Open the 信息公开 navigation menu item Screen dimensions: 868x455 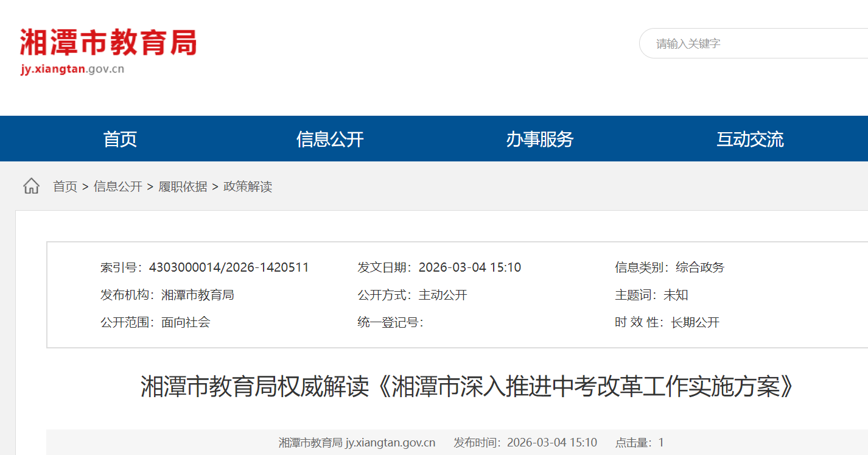[x=330, y=139]
